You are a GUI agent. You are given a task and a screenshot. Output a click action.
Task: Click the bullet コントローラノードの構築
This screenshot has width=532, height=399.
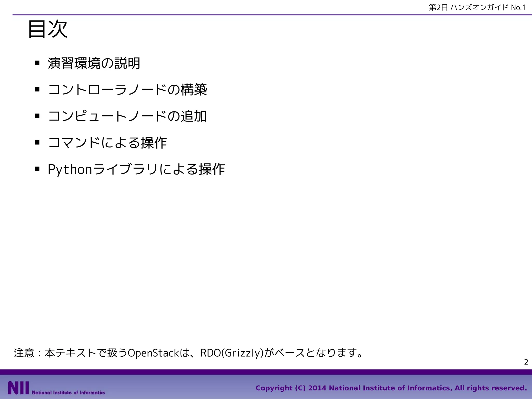pos(127,90)
